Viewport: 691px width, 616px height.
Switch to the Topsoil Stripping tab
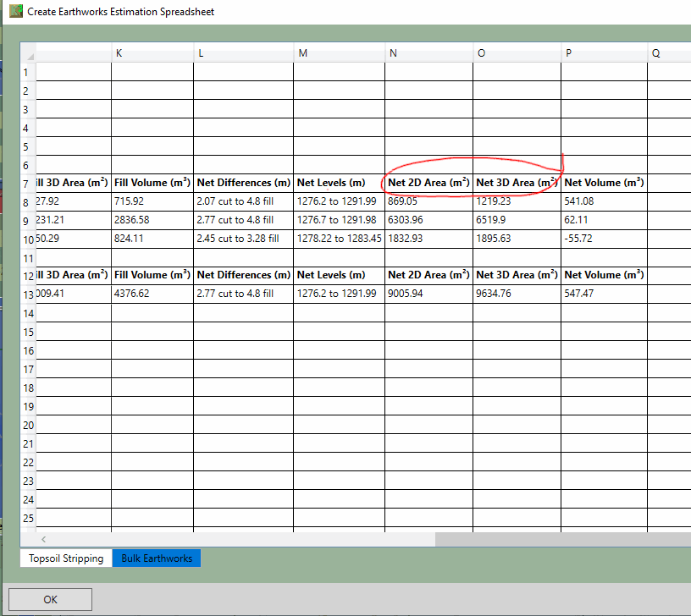66,558
